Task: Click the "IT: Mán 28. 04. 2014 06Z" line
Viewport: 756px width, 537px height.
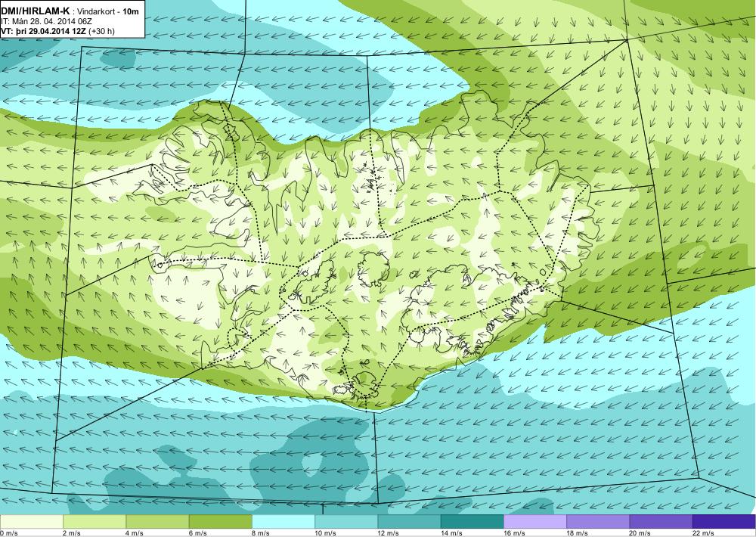Action: (x=46, y=21)
